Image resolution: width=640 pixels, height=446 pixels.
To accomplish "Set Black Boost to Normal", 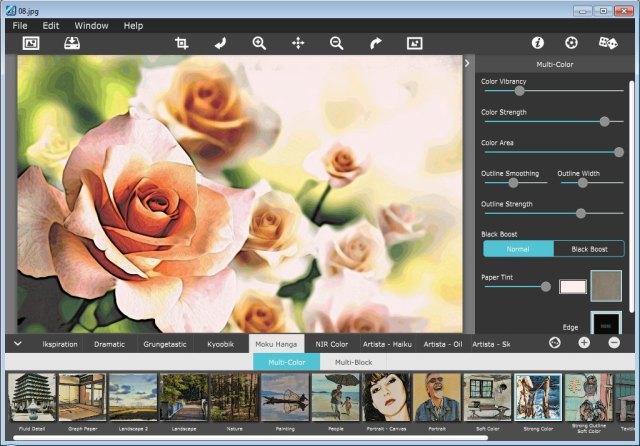I will click(518, 249).
